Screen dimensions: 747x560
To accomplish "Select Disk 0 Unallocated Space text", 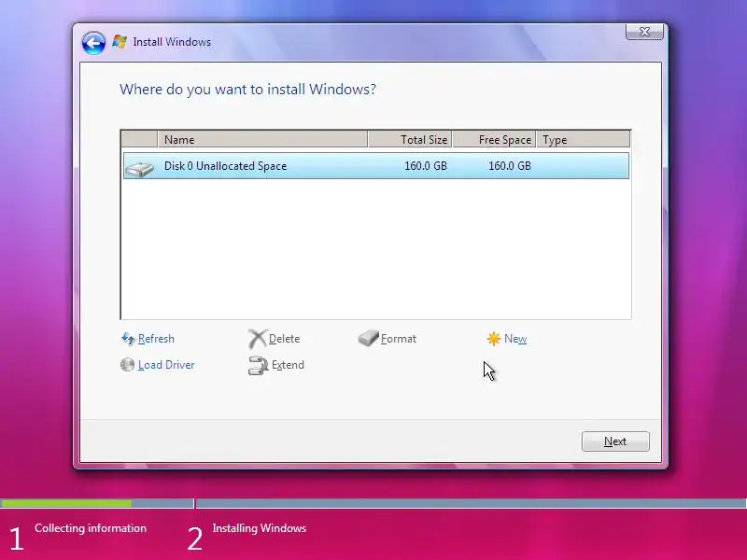I will [x=225, y=166].
